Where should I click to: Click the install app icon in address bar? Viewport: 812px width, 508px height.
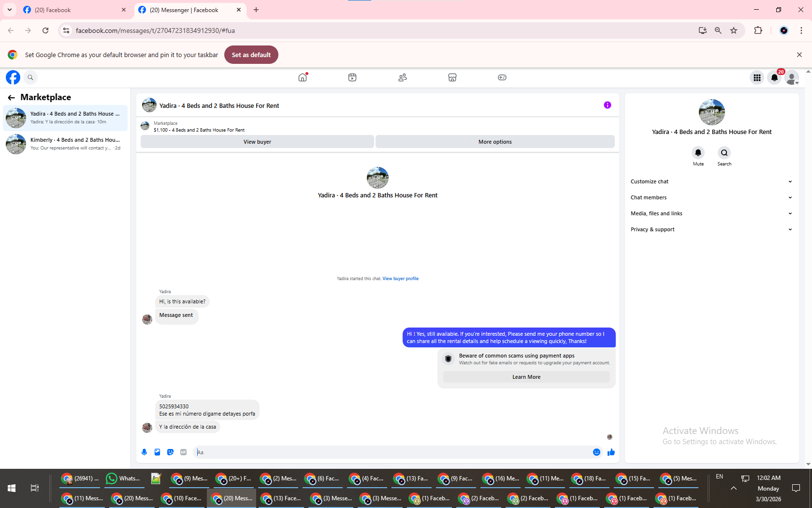(x=703, y=30)
